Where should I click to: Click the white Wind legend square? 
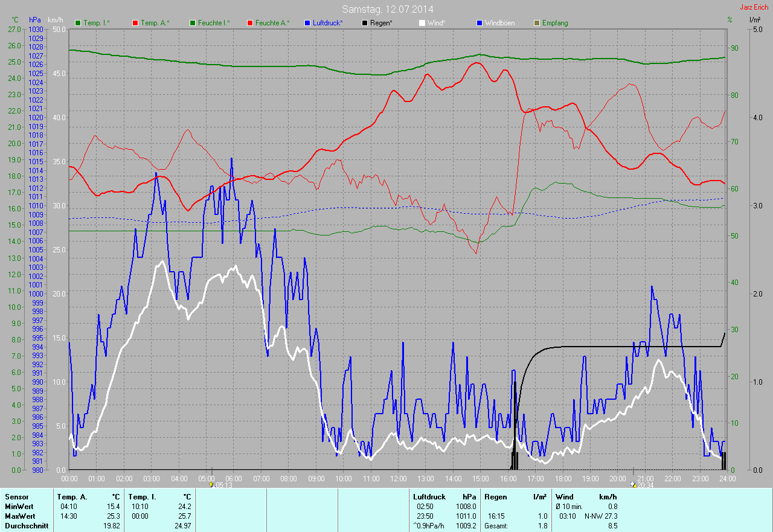tap(422, 23)
